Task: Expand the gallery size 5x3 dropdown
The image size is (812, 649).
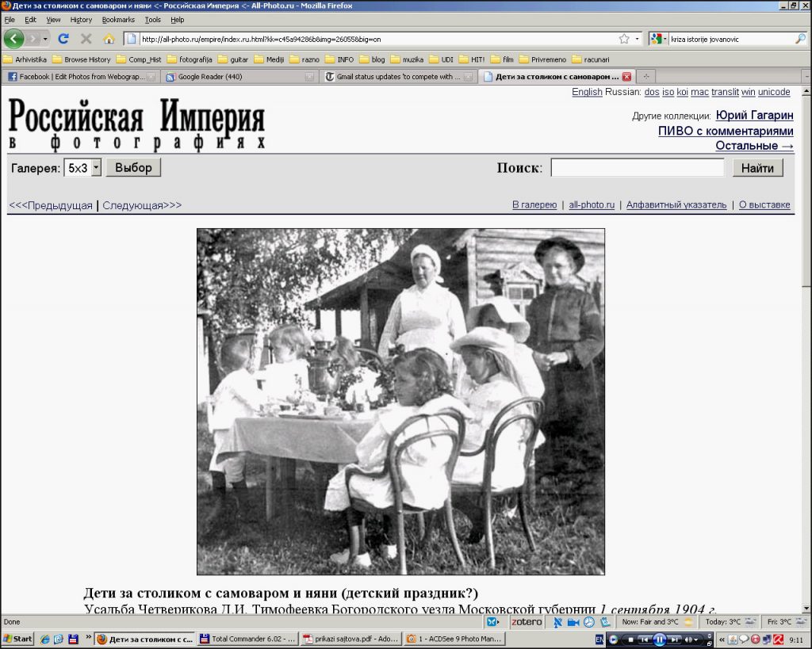Action: [96, 168]
